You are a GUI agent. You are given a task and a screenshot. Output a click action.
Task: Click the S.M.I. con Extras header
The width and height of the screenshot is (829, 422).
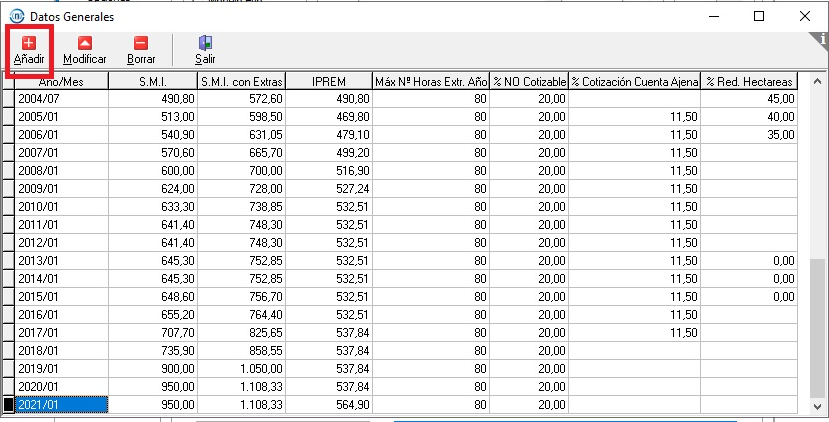pos(242,81)
